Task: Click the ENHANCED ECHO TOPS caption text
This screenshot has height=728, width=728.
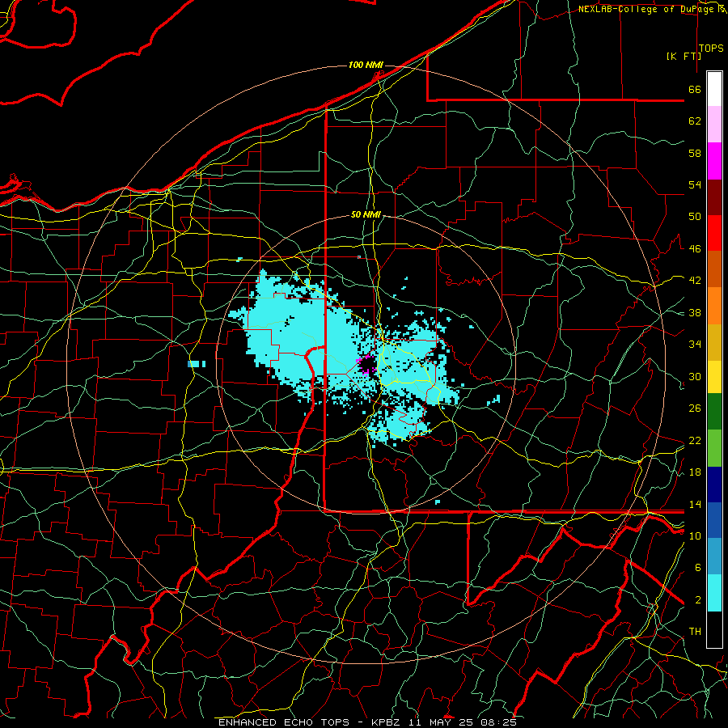Action: 284,722
